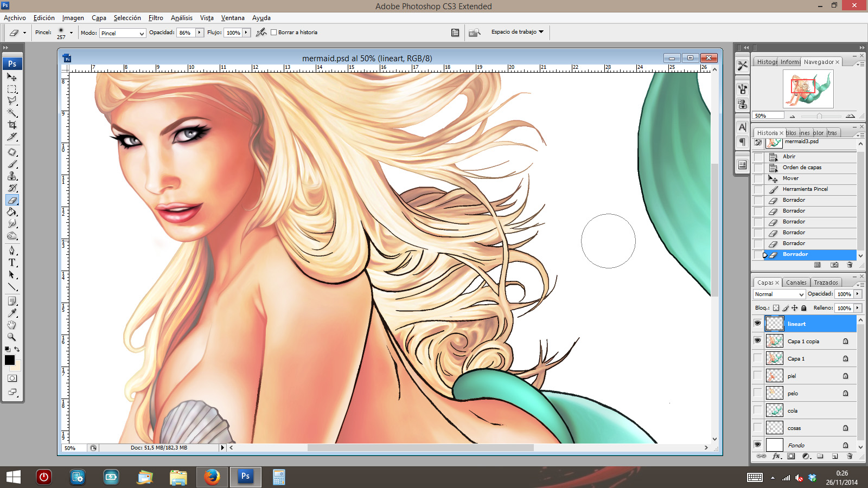The width and height of the screenshot is (868, 488).
Task: Select the Eyedropper tool
Action: [12, 313]
